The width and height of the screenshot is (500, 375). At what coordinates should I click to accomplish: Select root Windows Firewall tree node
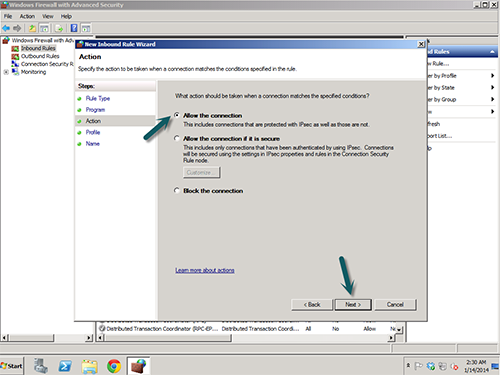[43, 40]
